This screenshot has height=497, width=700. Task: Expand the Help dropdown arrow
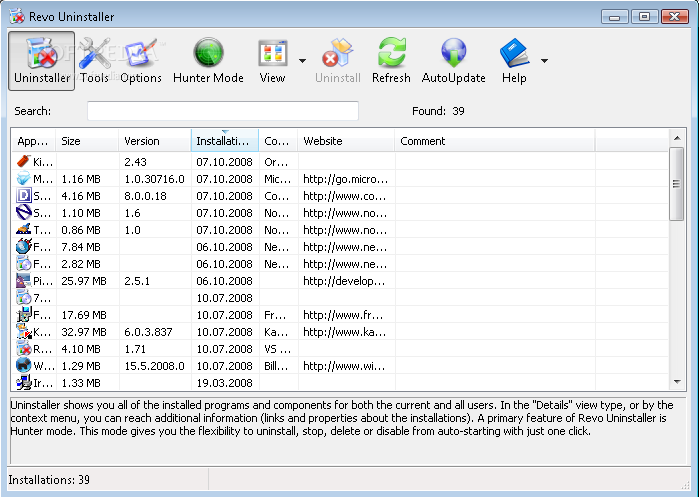click(544, 61)
